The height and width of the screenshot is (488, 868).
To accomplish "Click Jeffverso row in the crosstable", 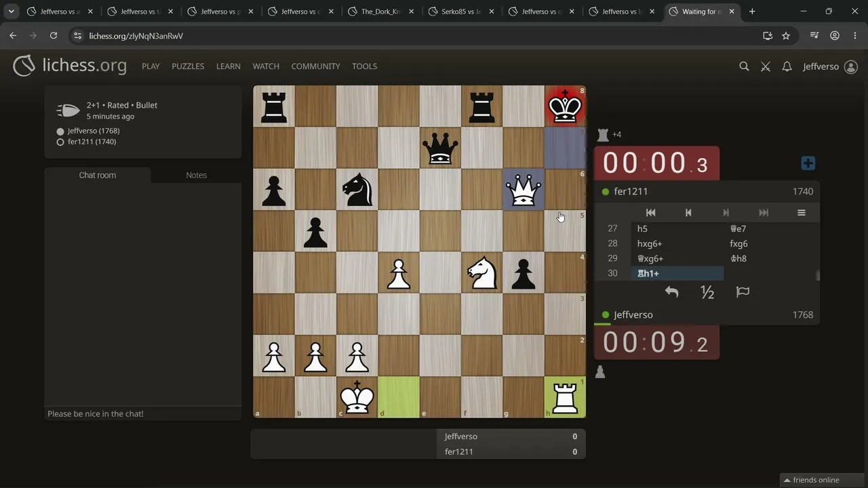I will pyautogui.click(x=511, y=436).
